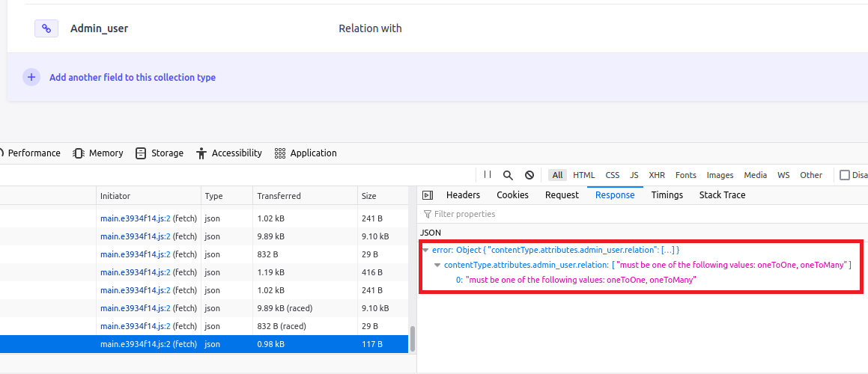868x374 pixels.
Task: Select the 0 index error message row
Action: tap(576, 280)
